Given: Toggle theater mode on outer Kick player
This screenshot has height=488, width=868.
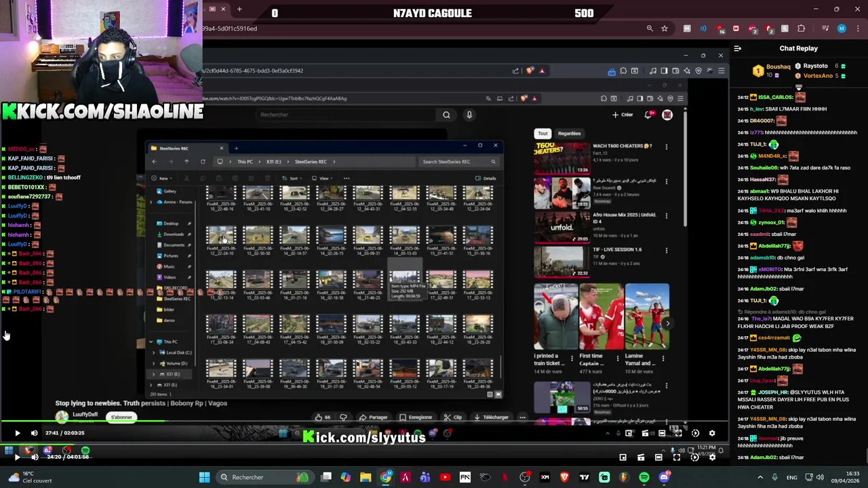Looking at the screenshot, I should tap(658, 457).
